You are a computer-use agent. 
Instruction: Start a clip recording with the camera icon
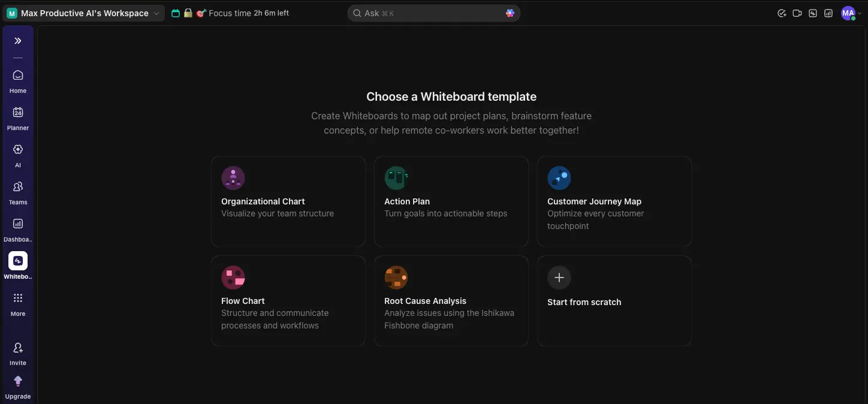pos(797,13)
